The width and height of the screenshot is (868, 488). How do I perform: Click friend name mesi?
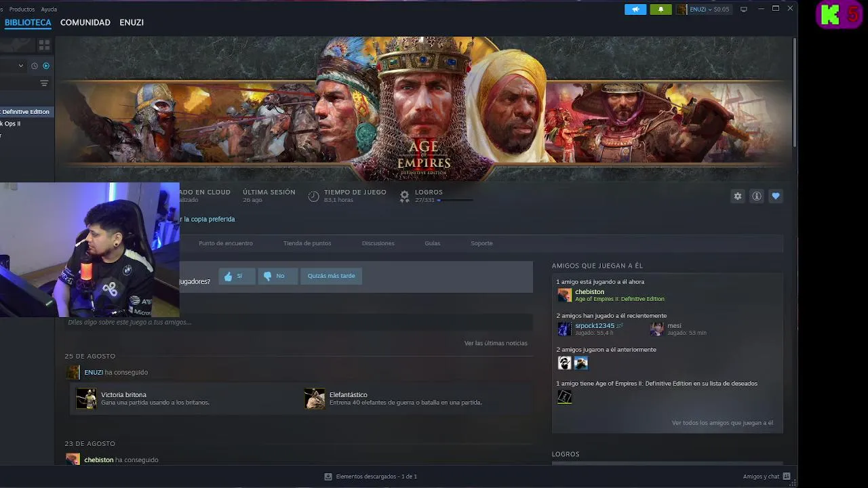tap(674, 325)
